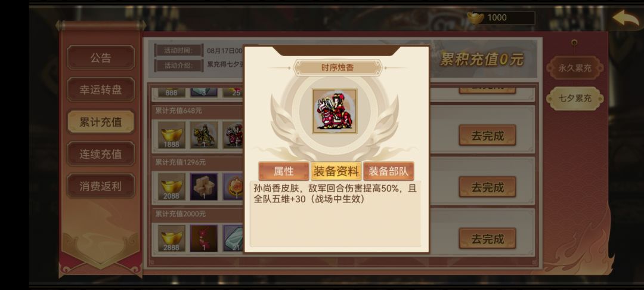This screenshot has width=644, height=290.
Task: Switch to the 属性 tab
Action: 283,171
